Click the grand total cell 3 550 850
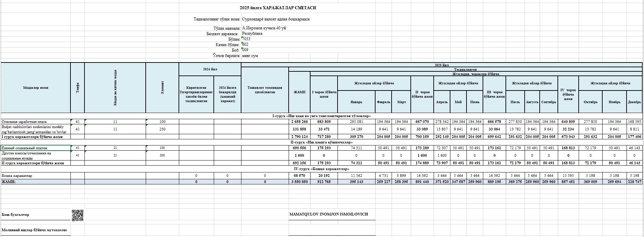The height and width of the screenshot is (237, 644). click(x=299, y=182)
